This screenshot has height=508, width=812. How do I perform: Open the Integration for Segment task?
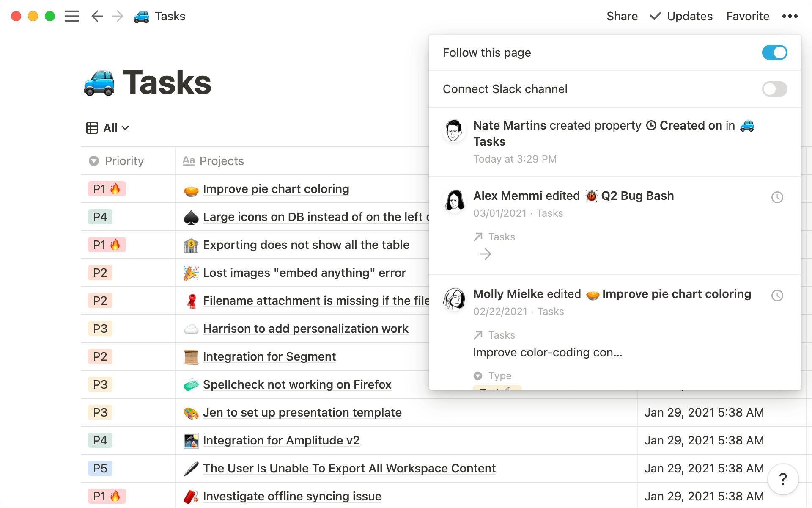pyautogui.click(x=269, y=356)
